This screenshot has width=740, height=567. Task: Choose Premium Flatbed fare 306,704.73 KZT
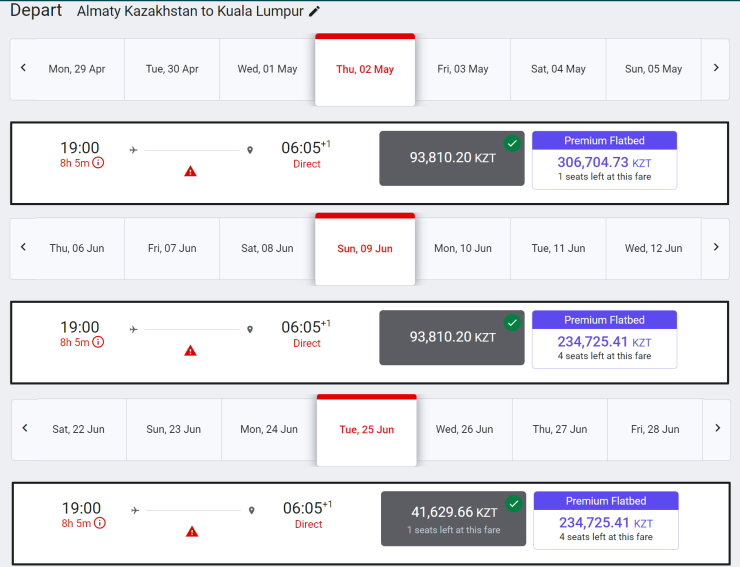click(604, 160)
